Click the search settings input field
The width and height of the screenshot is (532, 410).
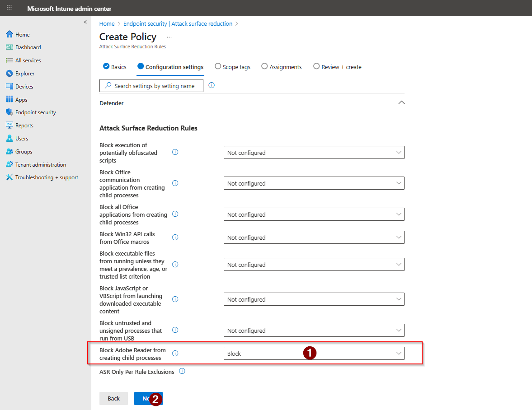click(151, 85)
